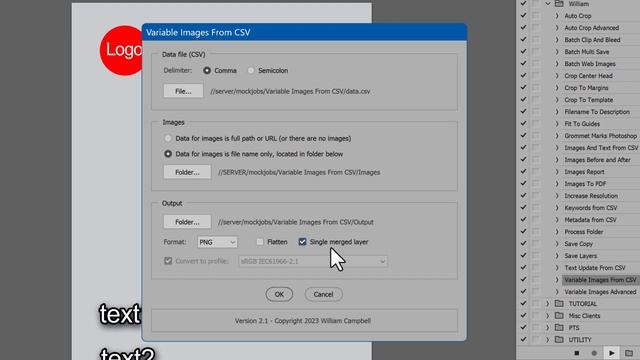This screenshot has height=360, width=640.
Task: Click the Images Folder... button
Action: click(187, 172)
